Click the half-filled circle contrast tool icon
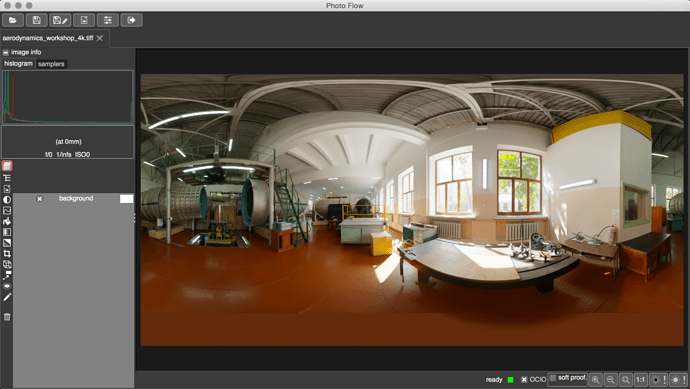This screenshot has height=389, width=690. (7, 199)
